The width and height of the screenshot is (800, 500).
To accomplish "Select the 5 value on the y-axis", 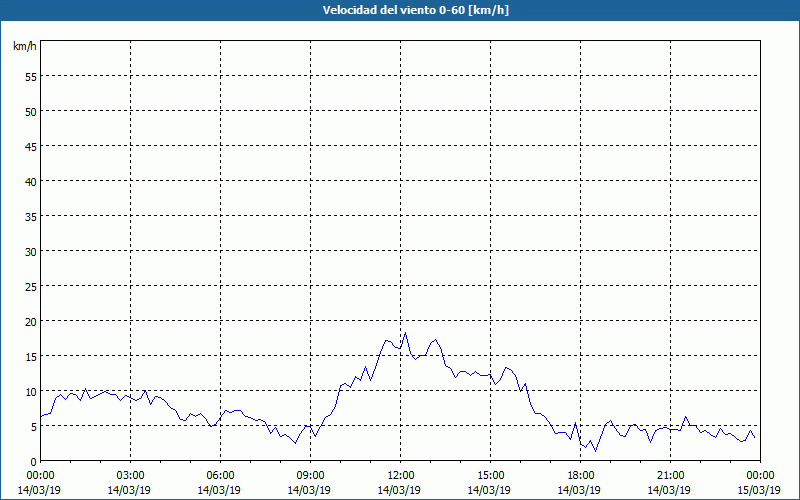I will point(34,427).
